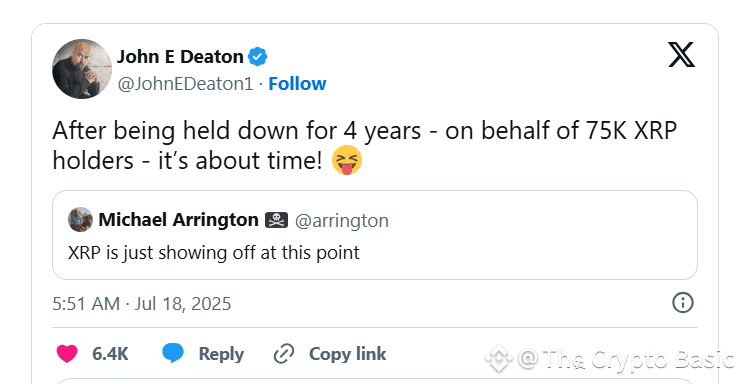Click the tongue-out emoji in tweet
742x384 pixels.
click(x=347, y=161)
